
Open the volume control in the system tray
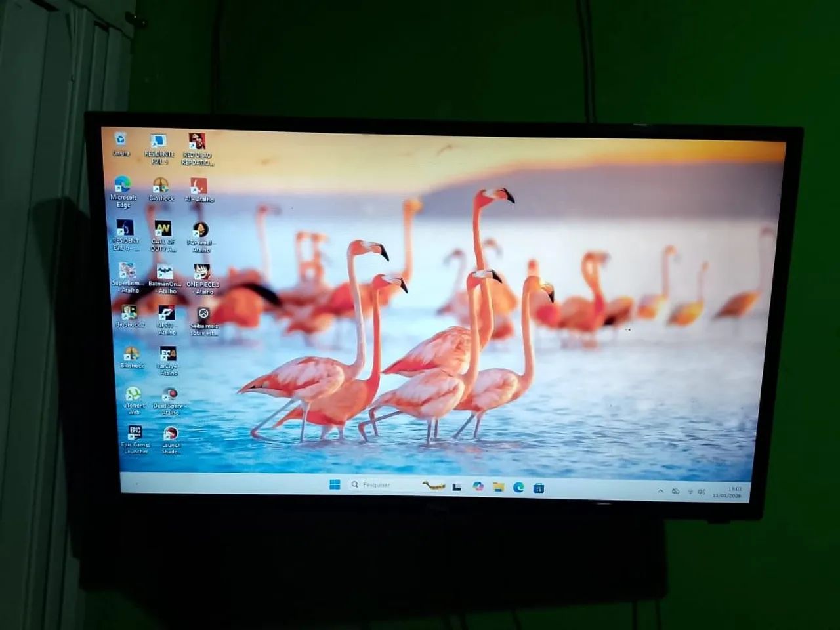(702, 491)
